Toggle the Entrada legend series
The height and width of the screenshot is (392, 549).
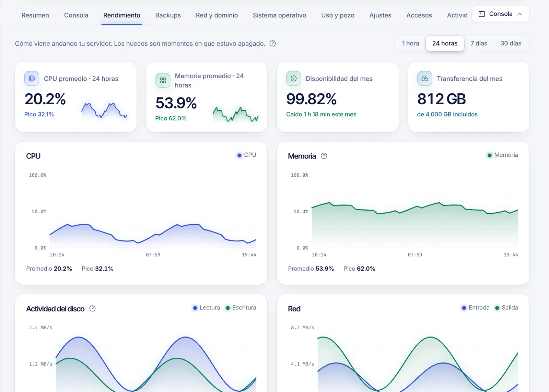476,308
